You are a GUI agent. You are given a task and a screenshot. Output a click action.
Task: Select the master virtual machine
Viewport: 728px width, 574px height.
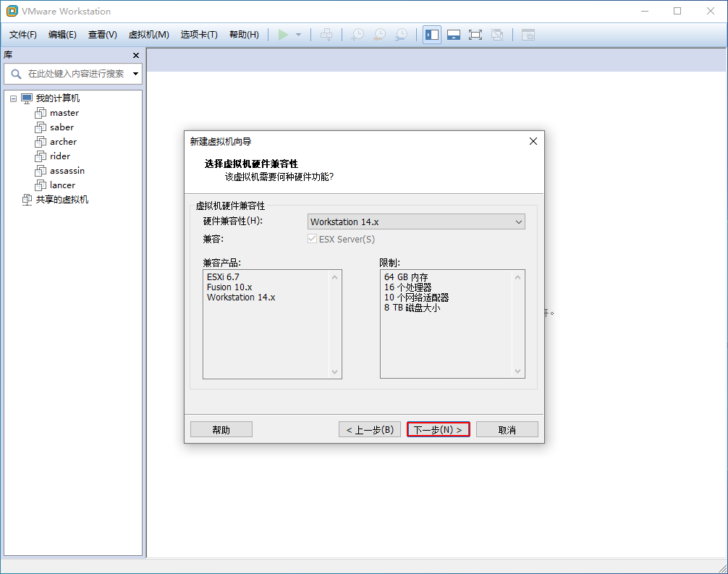64,112
